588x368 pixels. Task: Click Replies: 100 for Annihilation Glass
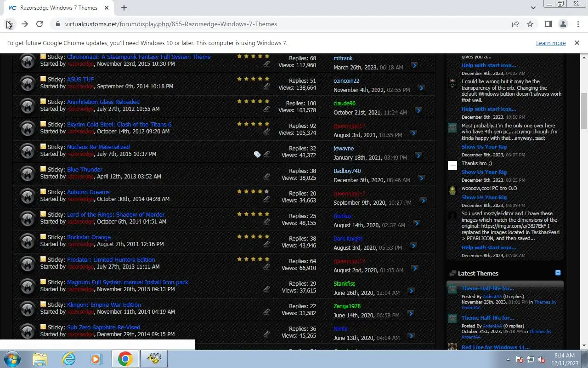tap(301, 103)
